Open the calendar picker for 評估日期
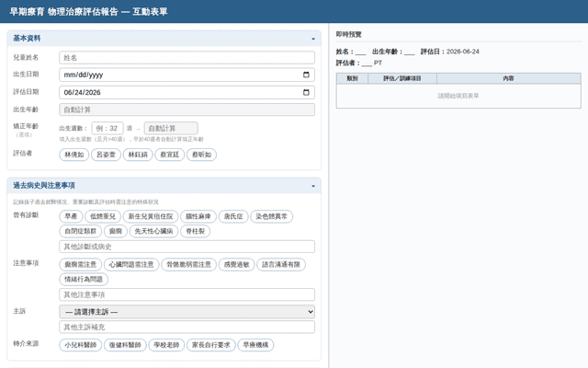Screen dimensions: 588x368 pyautogui.click(x=306, y=92)
